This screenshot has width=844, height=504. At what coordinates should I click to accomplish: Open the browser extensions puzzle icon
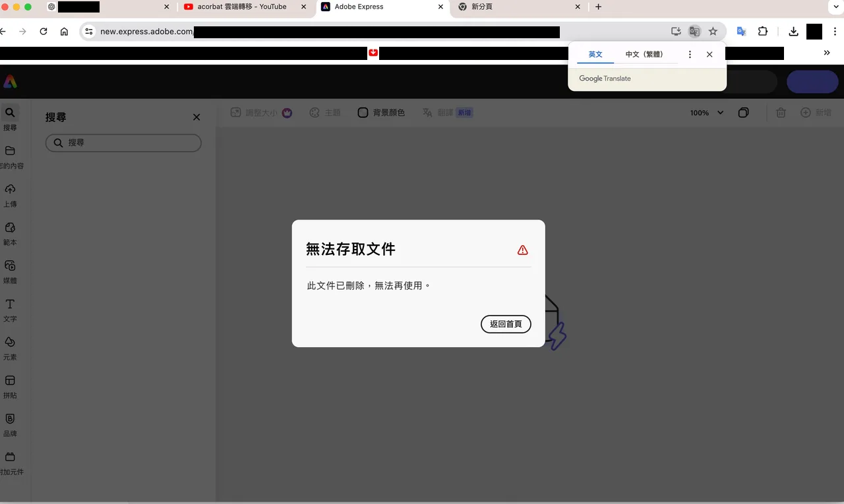(763, 32)
